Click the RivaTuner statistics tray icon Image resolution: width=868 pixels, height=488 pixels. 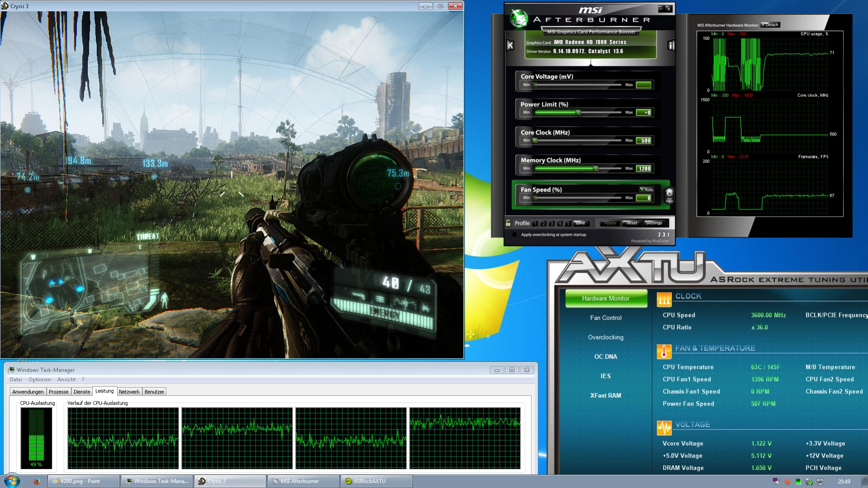point(776,481)
